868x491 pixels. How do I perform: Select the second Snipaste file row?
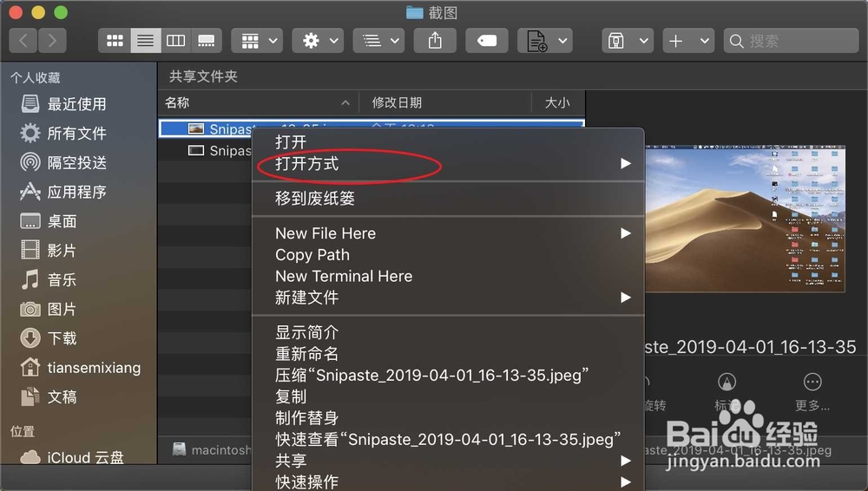coord(206,151)
